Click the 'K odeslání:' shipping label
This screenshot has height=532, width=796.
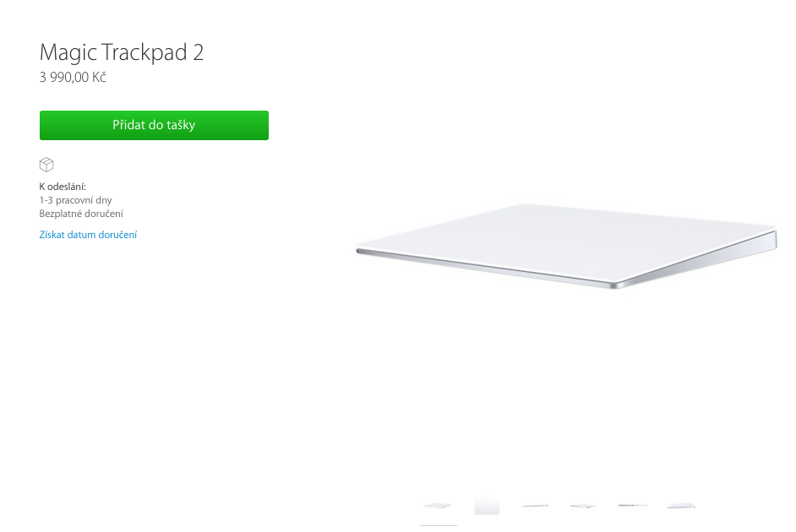click(x=63, y=187)
